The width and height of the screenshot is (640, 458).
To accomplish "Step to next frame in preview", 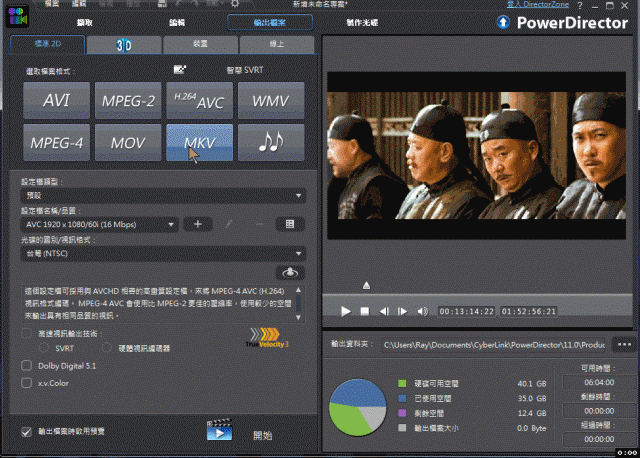I will click(402, 311).
